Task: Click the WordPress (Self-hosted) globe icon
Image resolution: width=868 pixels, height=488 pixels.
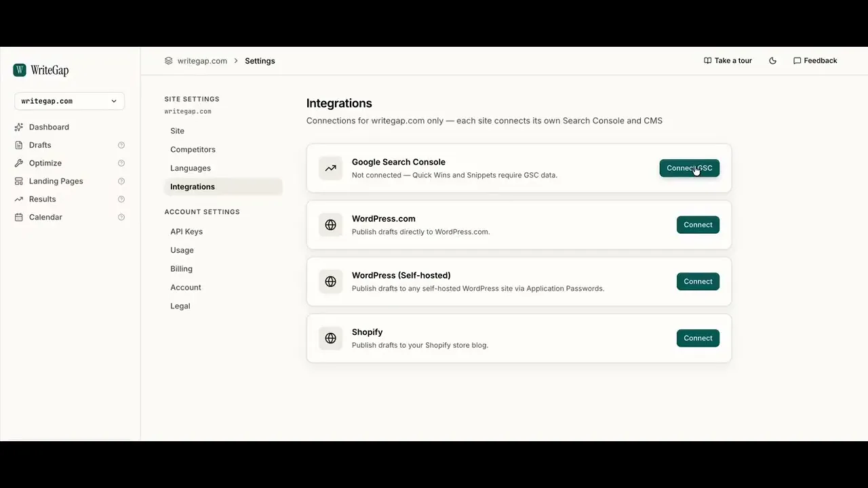Action: [x=330, y=281]
